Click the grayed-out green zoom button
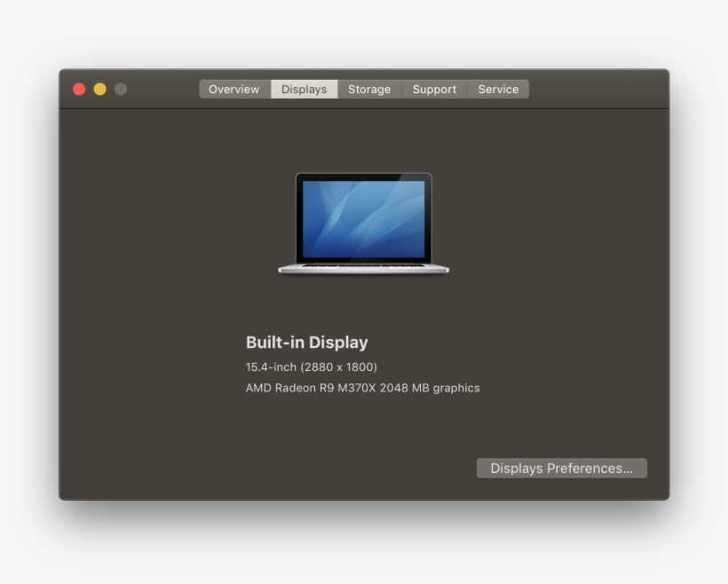Image resolution: width=728 pixels, height=584 pixels. coord(120,89)
